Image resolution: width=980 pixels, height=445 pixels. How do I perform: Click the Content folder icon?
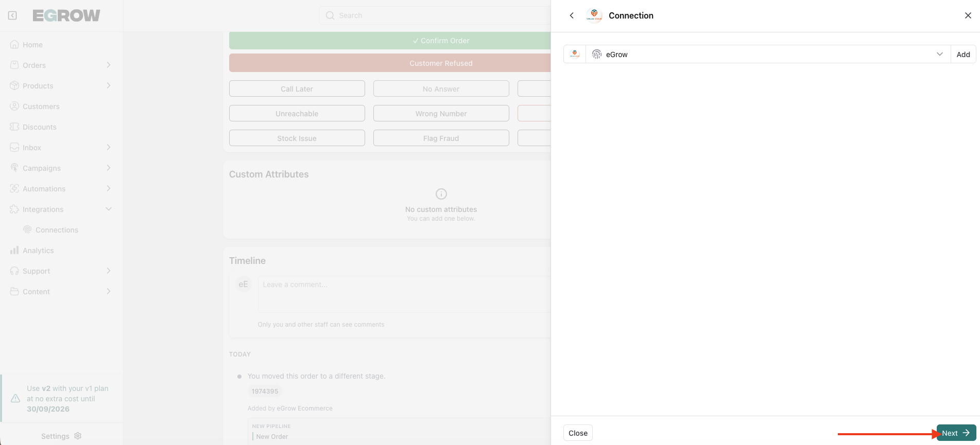14,292
